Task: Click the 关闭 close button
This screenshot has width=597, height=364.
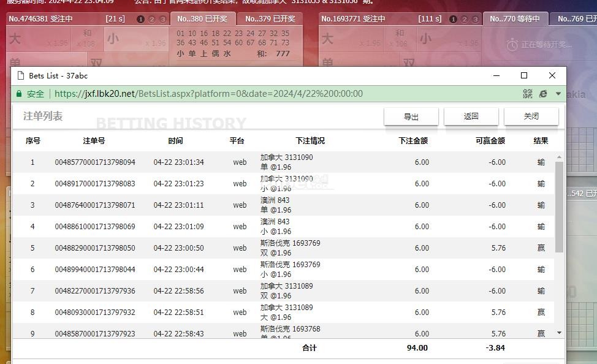Action: click(x=531, y=116)
